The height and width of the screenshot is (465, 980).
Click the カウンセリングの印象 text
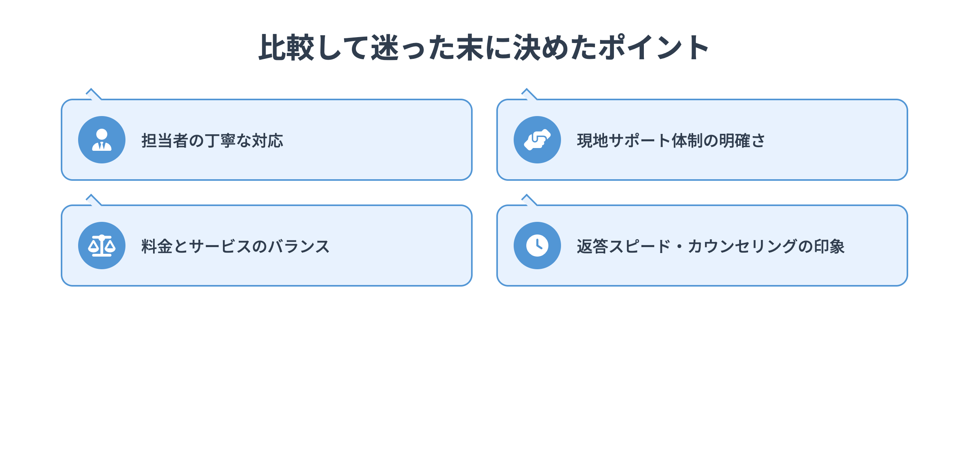point(765,246)
